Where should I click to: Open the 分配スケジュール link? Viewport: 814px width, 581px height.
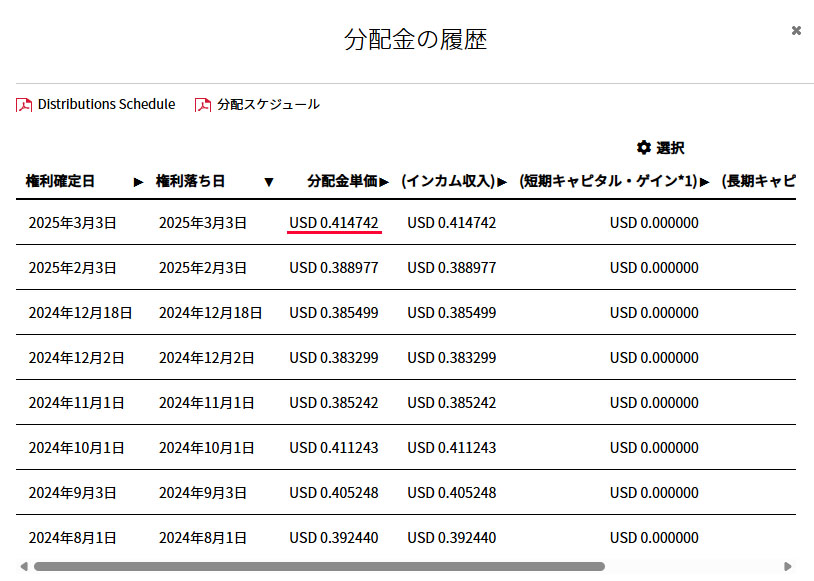[268, 105]
